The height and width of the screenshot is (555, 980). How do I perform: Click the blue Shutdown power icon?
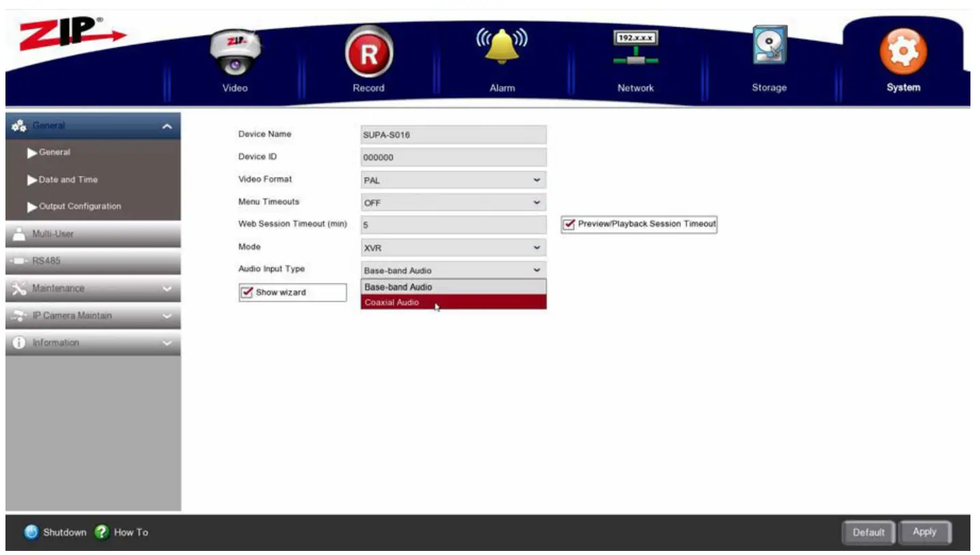(31, 532)
